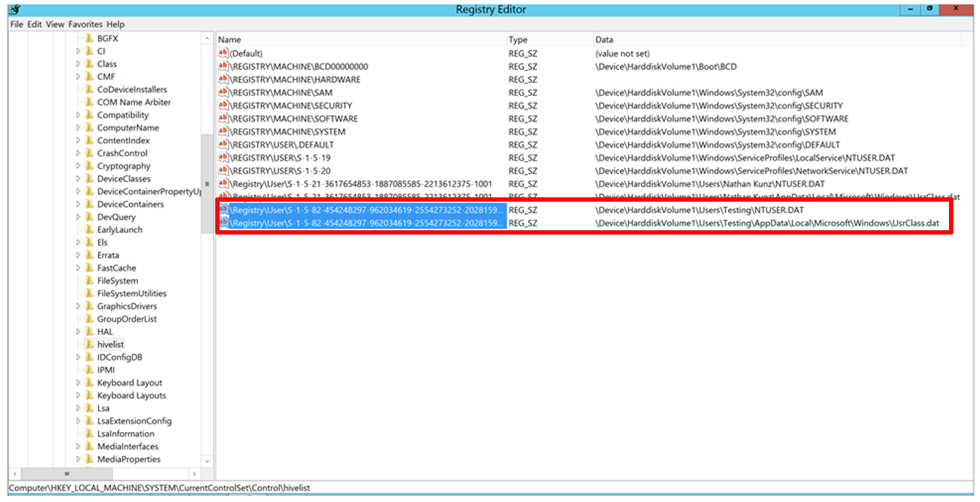This screenshot has width=980, height=502.
Task: Click the tree pane scroll right arrow
Action: coord(194,473)
